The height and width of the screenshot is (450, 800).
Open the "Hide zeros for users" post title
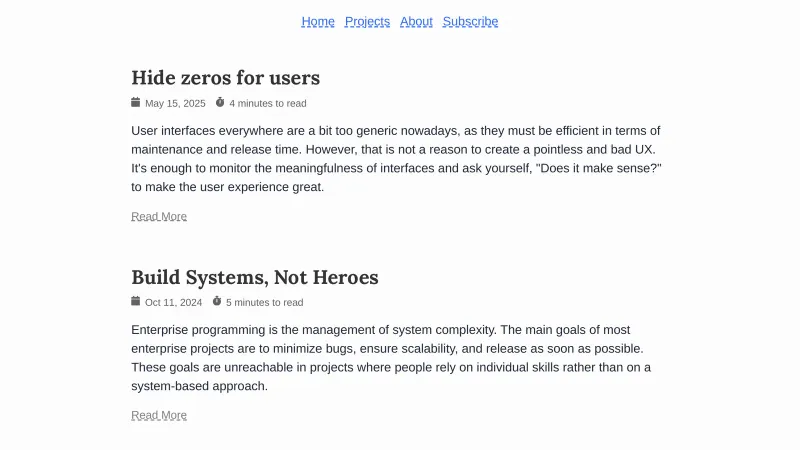[225, 78]
